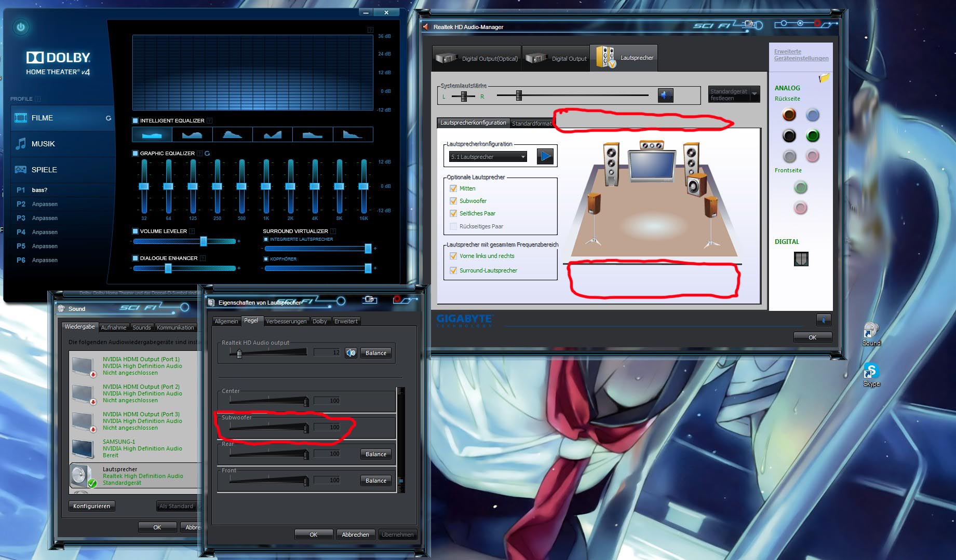This screenshot has width=956, height=560.
Task: Open the Erweitert tab in speaker properties
Action: point(346,321)
